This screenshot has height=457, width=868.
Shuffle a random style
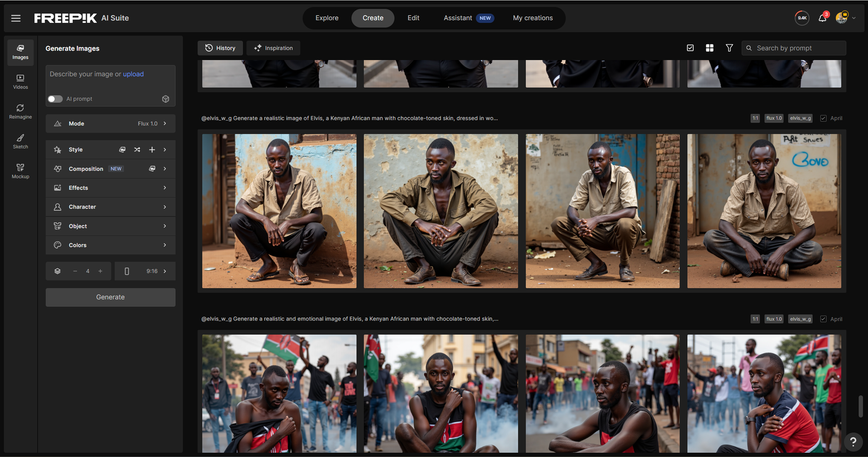coord(137,150)
